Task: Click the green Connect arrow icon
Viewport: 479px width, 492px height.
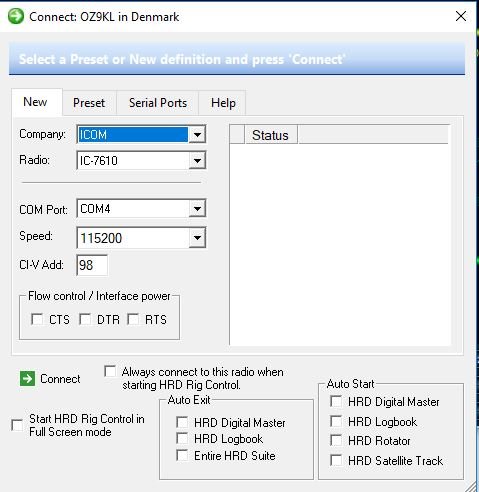Action: click(27, 379)
